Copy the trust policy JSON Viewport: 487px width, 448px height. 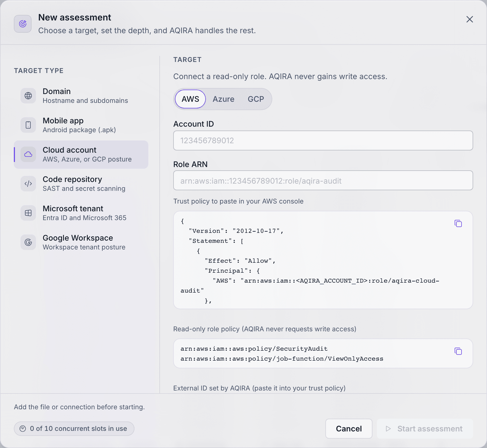(x=458, y=223)
